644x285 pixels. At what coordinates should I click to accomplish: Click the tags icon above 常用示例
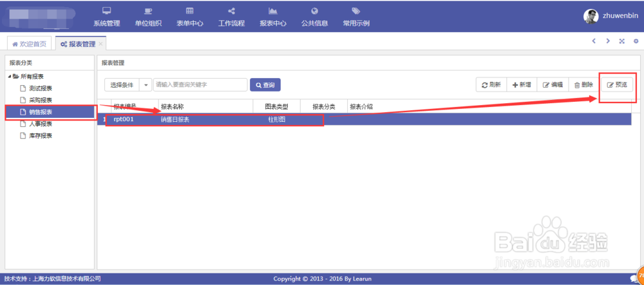(356, 11)
